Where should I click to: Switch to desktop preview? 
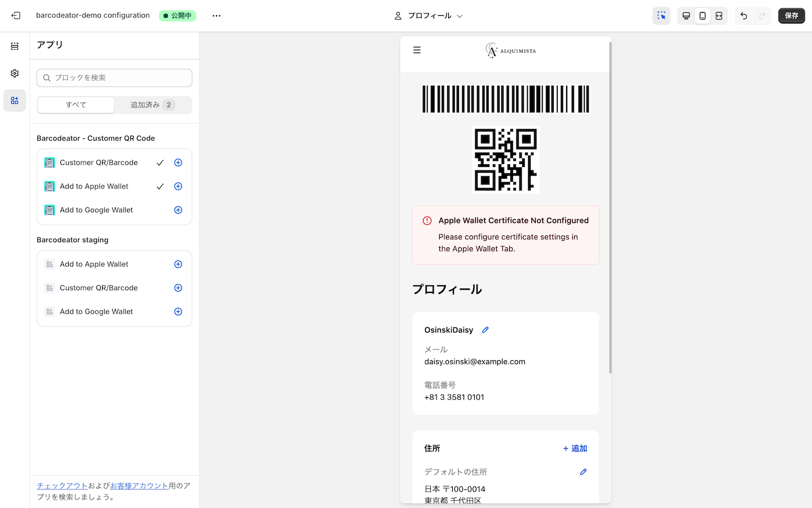[x=686, y=16]
